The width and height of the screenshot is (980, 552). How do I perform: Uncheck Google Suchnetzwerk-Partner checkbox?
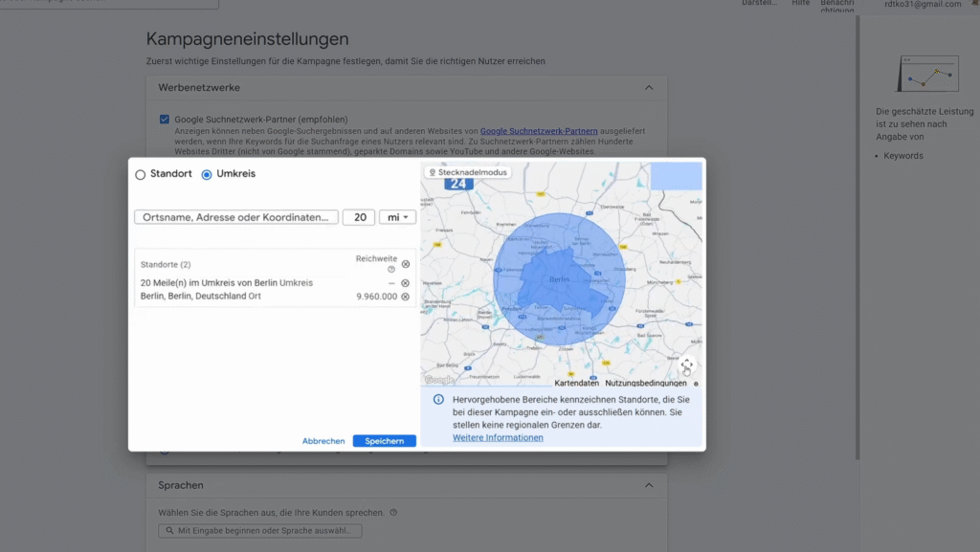coord(165,120)
